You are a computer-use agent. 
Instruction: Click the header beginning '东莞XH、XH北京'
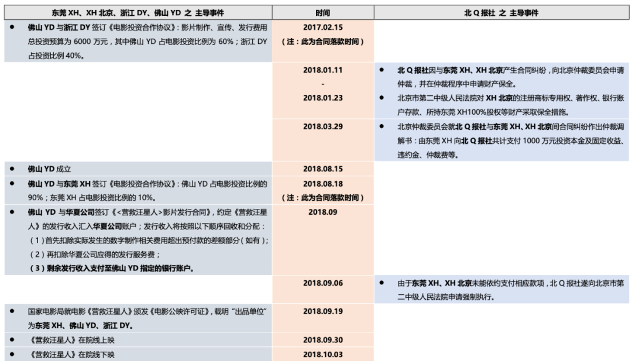(x=138, y=13)
